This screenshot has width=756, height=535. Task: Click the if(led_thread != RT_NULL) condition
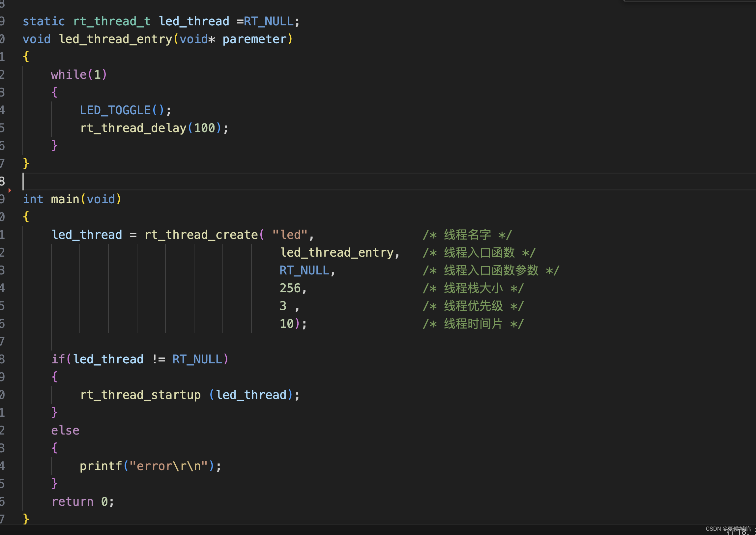(x=140, y=359)
